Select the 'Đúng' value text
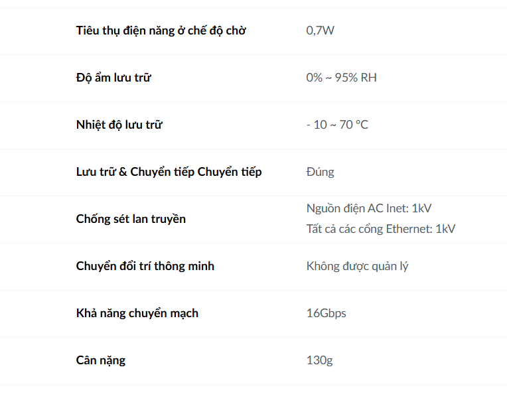 click(x=320, y=172)
